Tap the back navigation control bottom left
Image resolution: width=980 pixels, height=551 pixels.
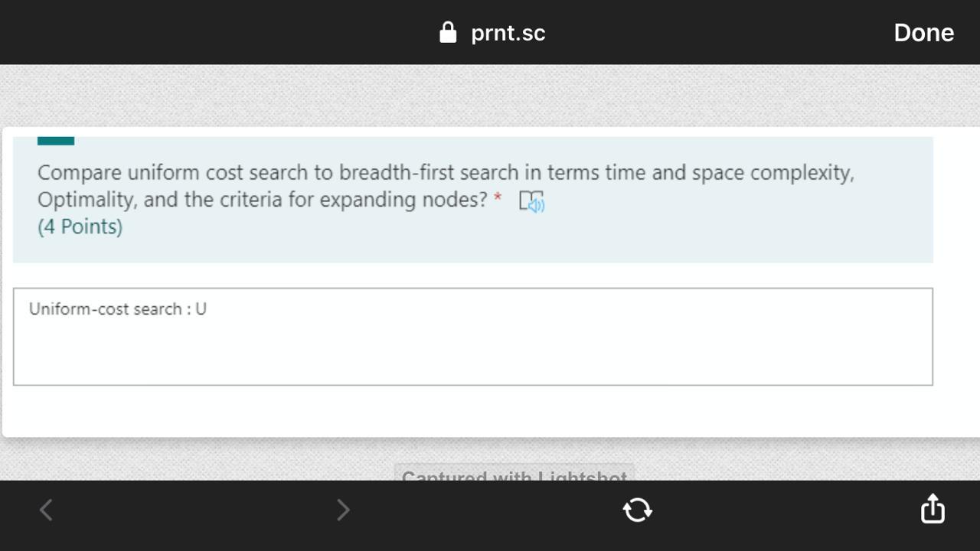pyautogui.click(x=46, y=510)
